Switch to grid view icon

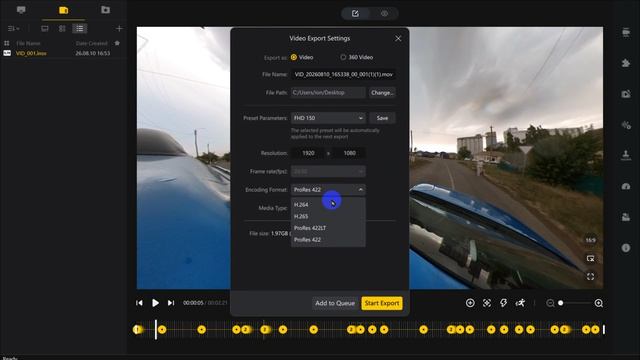pos(62,29)
